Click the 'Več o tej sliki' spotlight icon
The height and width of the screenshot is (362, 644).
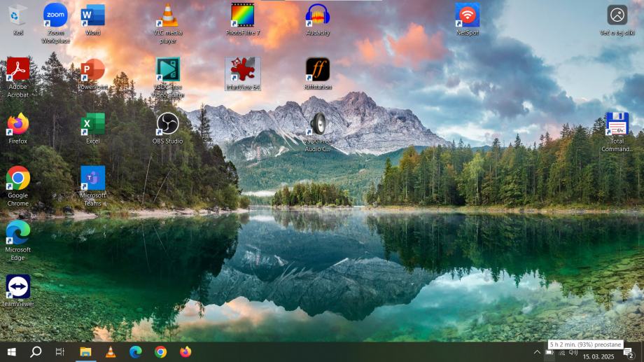coord(617,20)
